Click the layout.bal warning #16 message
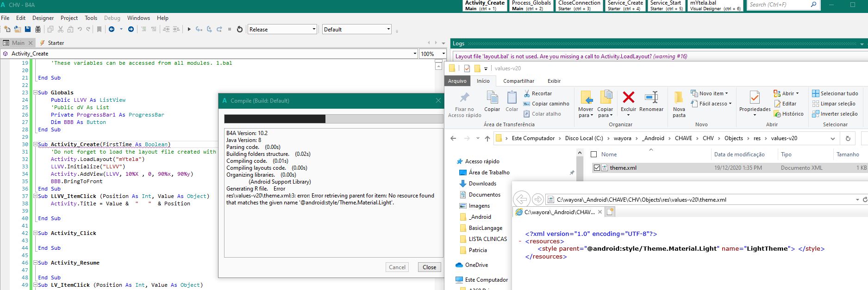The width and height of the screenshot is (868, 290). tap(571, 56)
